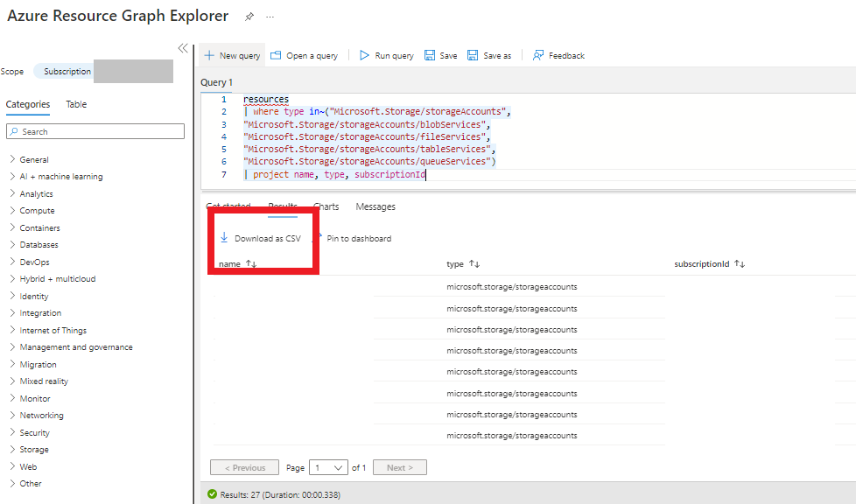The width and height of the screenshot is (856, 504).
Task: Click the Save disk icon
Action: pos(430,55)
